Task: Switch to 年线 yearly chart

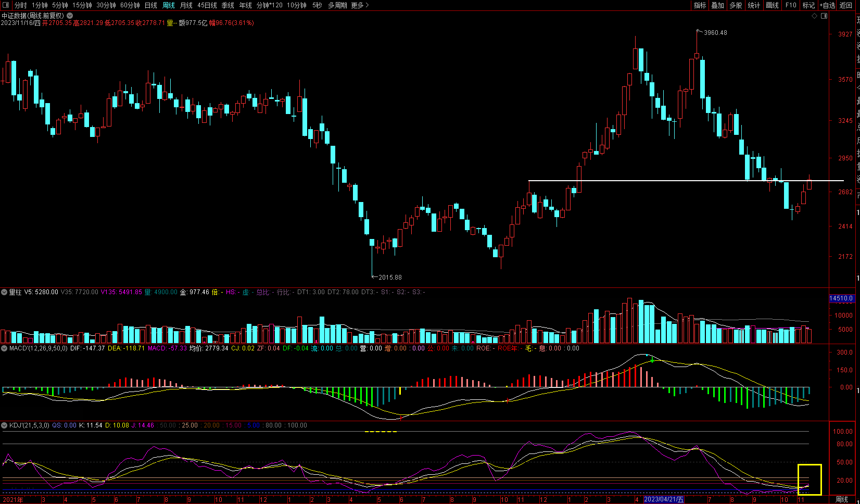Action: [245, 5]
